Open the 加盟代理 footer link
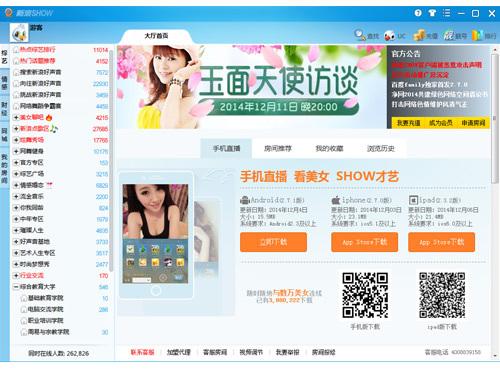Viewport: 500px width, 375px height. click(x=179, y=352)
